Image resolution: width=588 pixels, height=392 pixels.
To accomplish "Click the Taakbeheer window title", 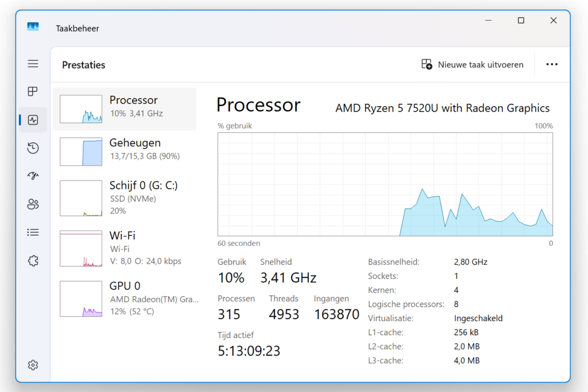I will click(78, 29).
